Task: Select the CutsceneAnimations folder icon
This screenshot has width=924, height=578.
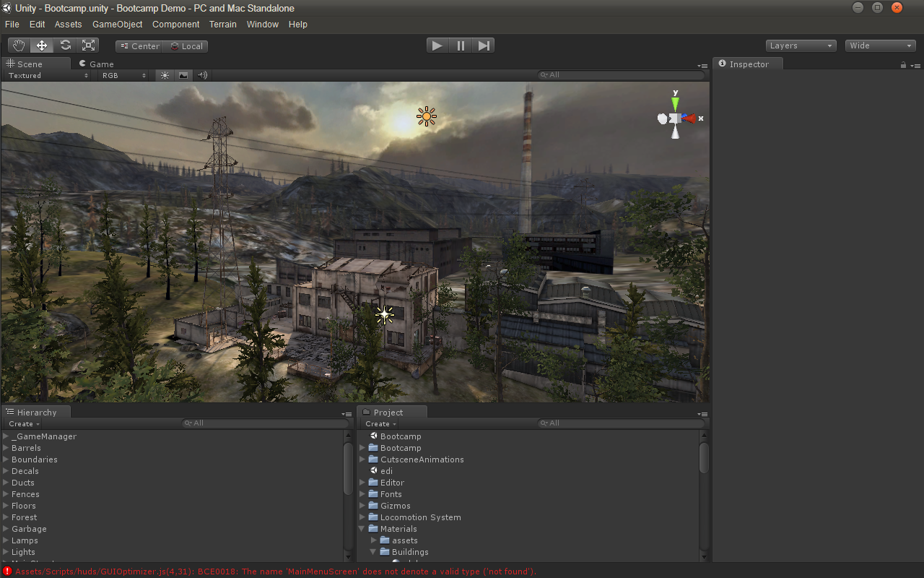Action: 373,460
